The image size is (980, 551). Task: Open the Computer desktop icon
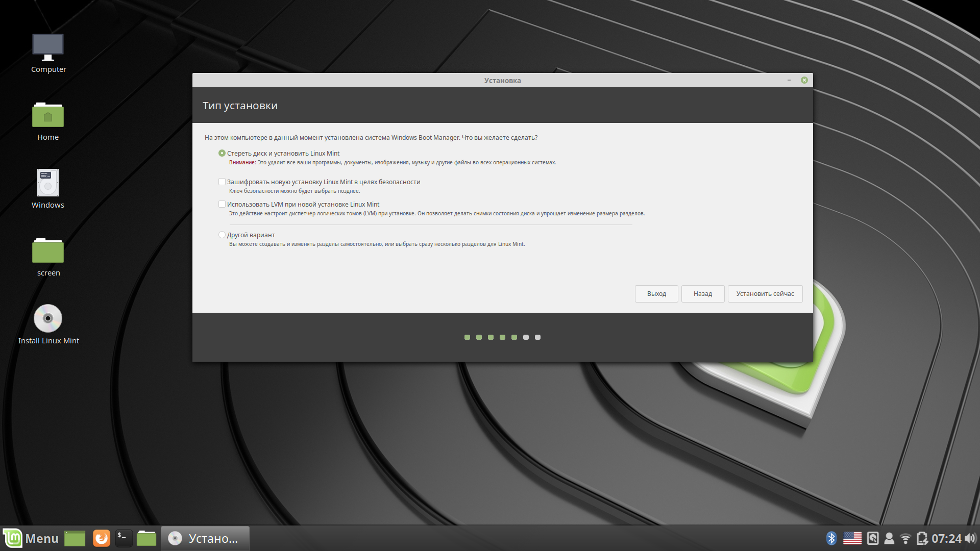(x=48, y=53)
